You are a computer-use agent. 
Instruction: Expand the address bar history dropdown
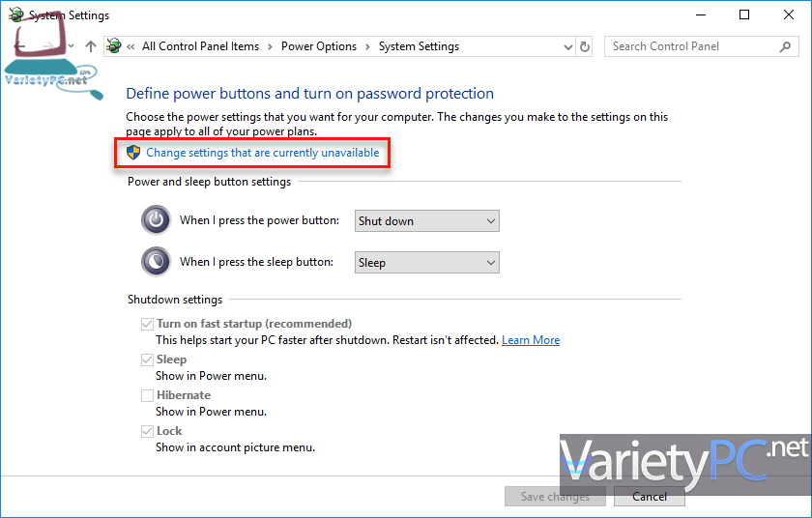pos(565,46)
